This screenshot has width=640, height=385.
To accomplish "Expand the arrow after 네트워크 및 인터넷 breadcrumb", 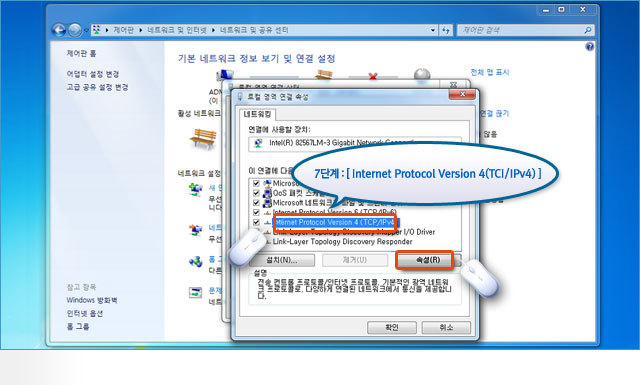I will point(213,30).
